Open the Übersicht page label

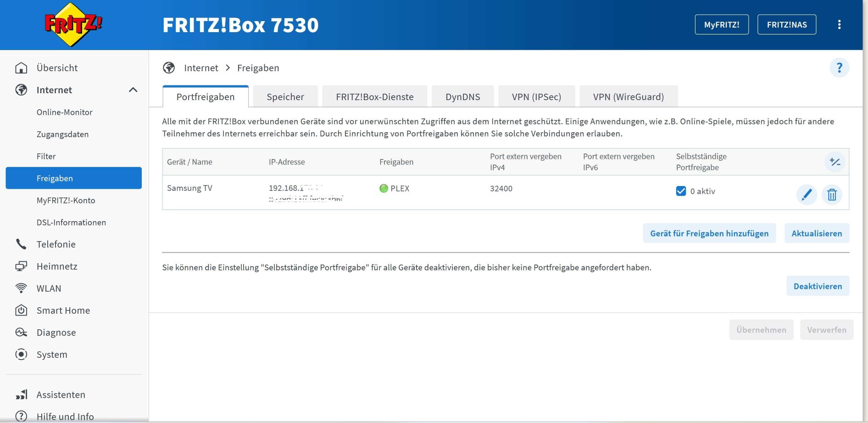pos(57,68)
